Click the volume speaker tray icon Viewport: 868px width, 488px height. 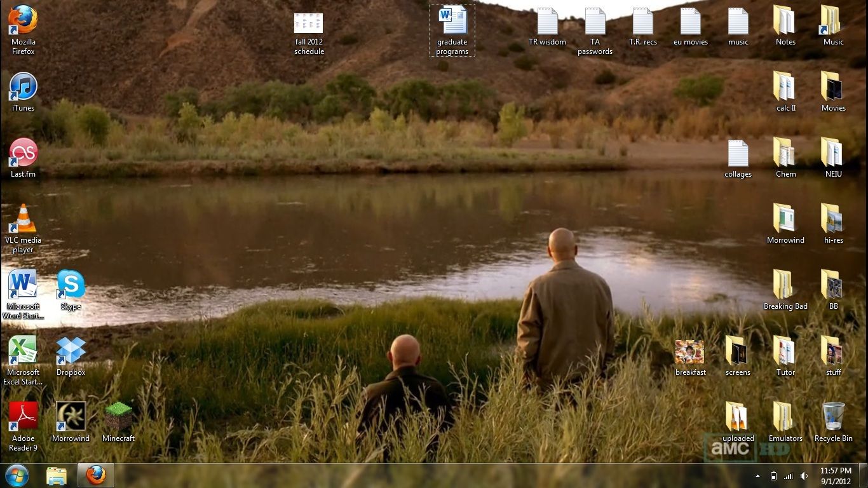804,476
